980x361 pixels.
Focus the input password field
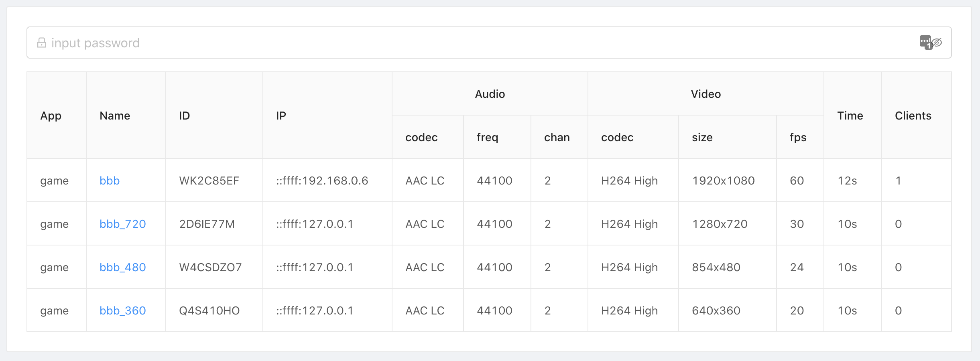point(482,43)
